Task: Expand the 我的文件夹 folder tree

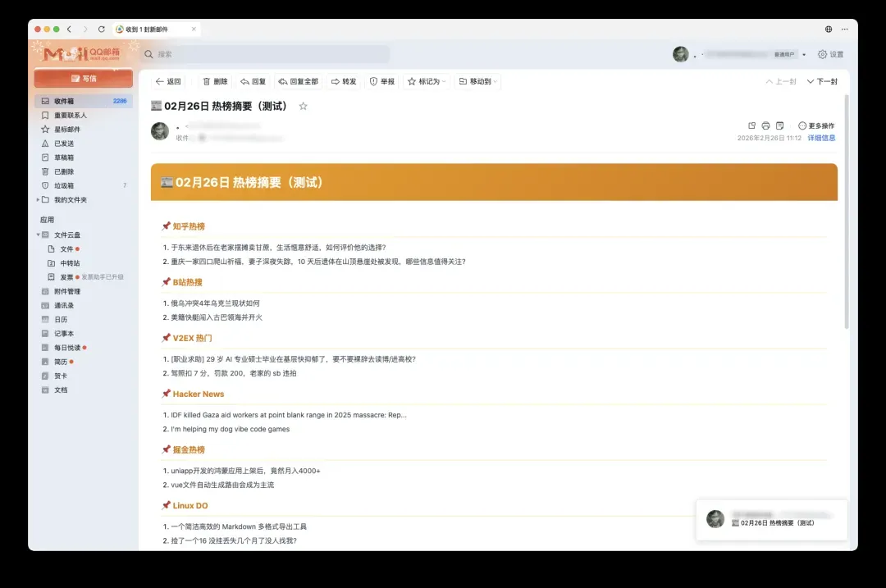Action: point(38,200)
